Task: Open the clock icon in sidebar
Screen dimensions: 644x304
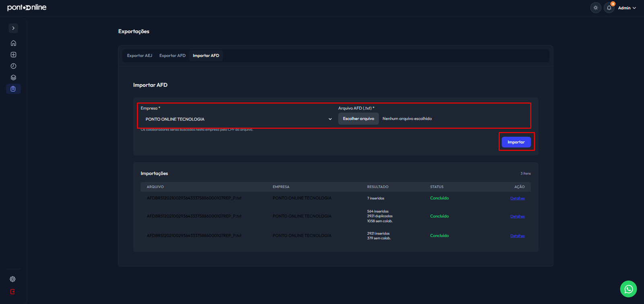Action: pos(13,66)
